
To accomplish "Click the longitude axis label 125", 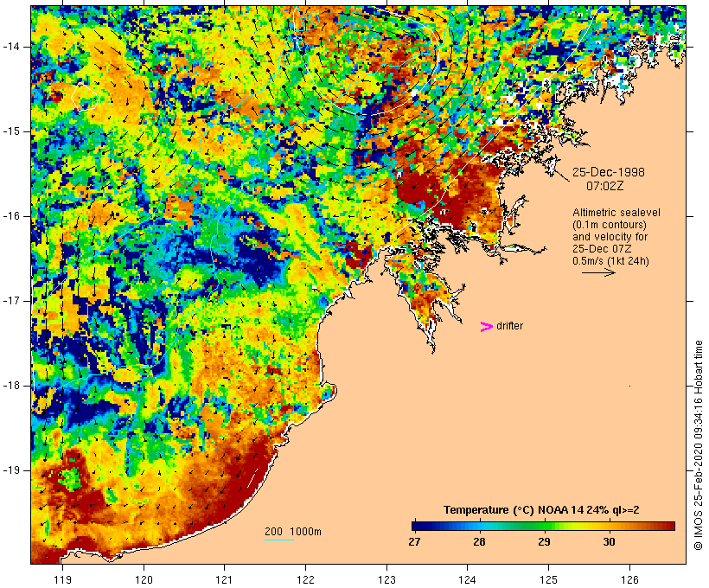I will coord(548,579).
